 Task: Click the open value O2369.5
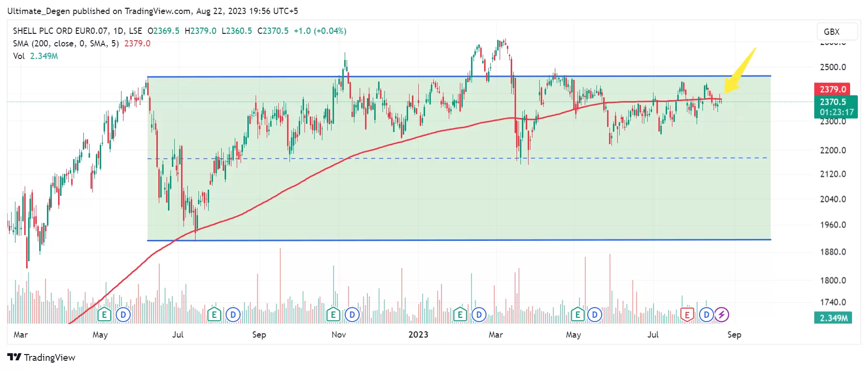click(164, 31)
